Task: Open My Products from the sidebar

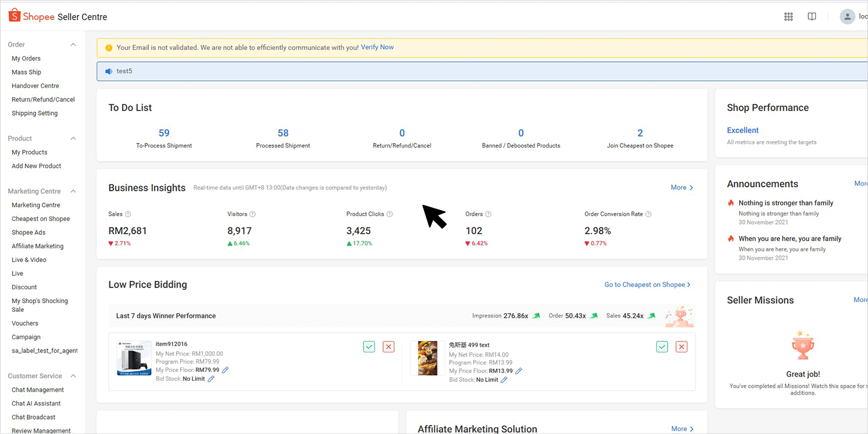Action: (x=30, y=152)
